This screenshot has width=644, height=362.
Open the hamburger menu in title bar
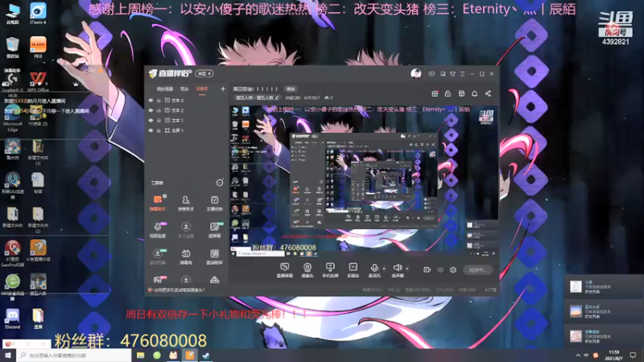tap(462, 74)
